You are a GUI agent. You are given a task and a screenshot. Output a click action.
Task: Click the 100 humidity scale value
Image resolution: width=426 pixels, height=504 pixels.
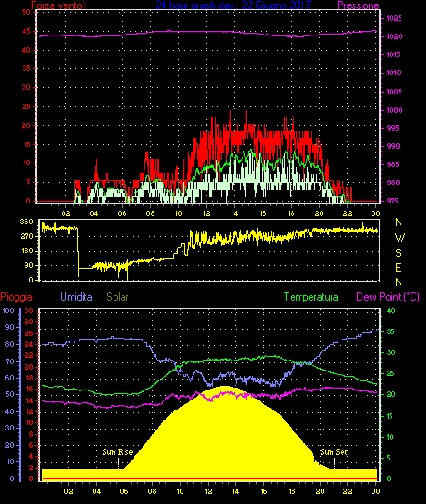click(7, 311)
